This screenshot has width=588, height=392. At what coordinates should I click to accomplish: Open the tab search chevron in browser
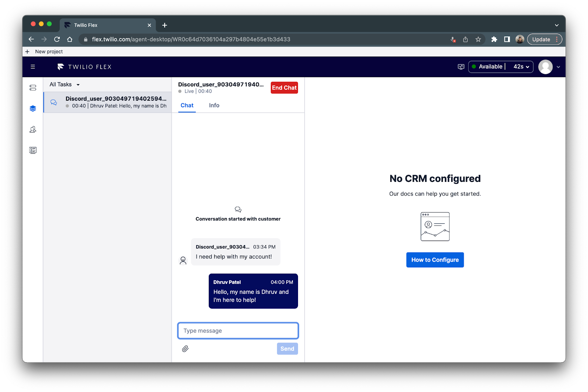(x=557, y=25)
